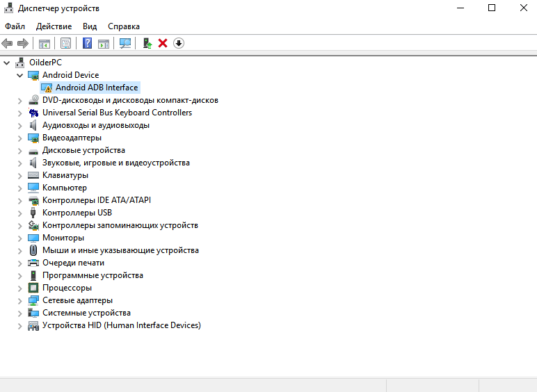Open the Справка menu

(x=124, y=26)
